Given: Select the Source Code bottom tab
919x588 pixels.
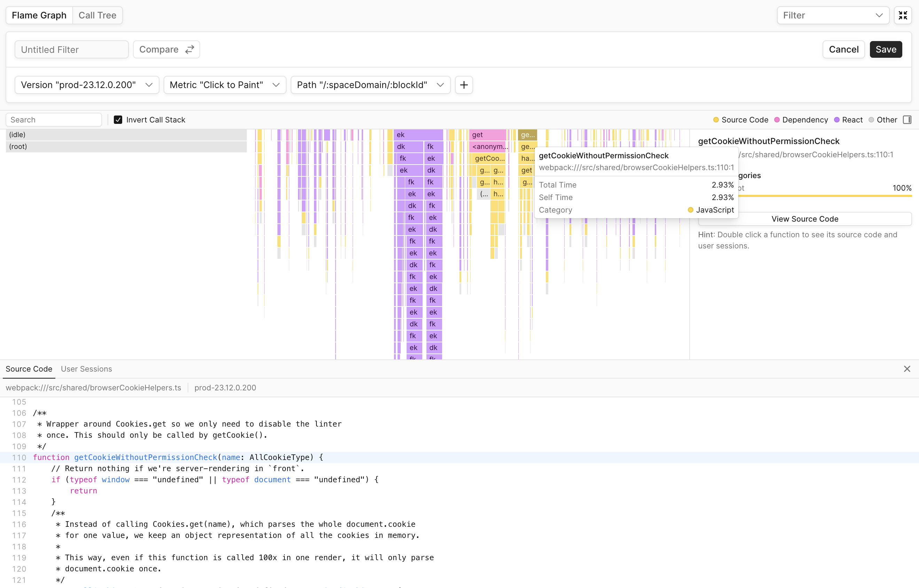Looking at the screenshot, I should click(x=29, y=369).
